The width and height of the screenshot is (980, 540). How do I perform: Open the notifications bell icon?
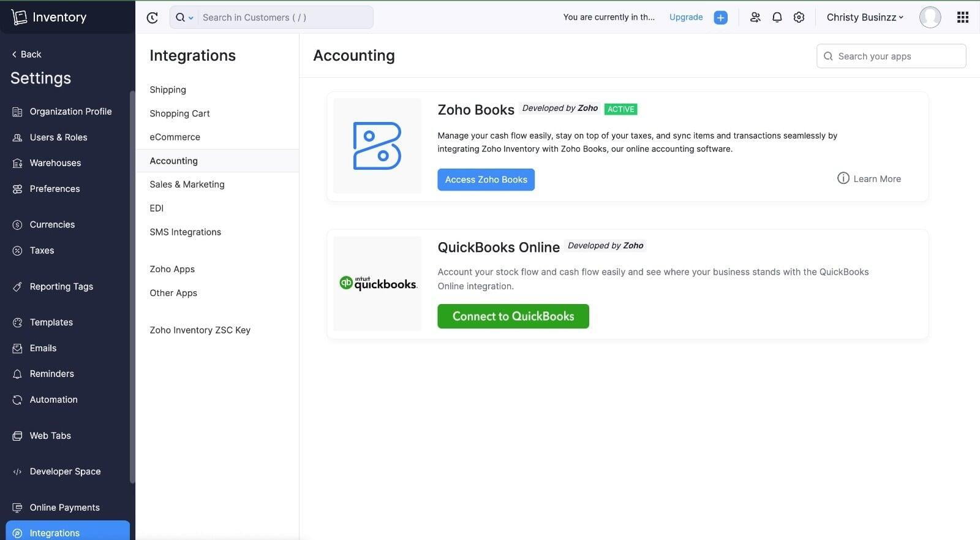click(x=777, y=17)
